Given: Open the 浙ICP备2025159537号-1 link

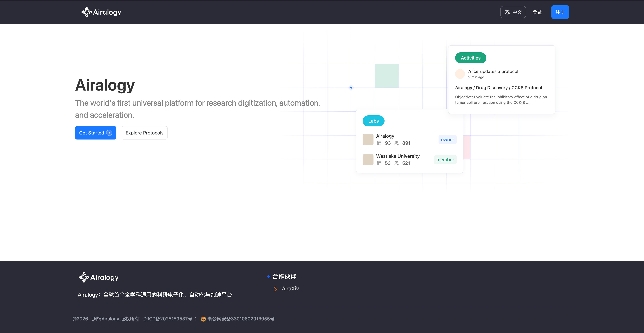Looking at the screenshot, I should coord(170,319).
